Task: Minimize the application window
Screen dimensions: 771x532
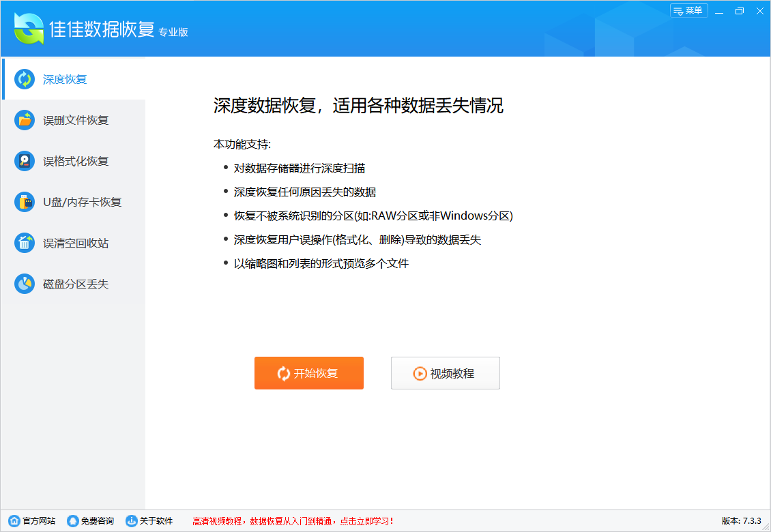Action: click(719, 11)
